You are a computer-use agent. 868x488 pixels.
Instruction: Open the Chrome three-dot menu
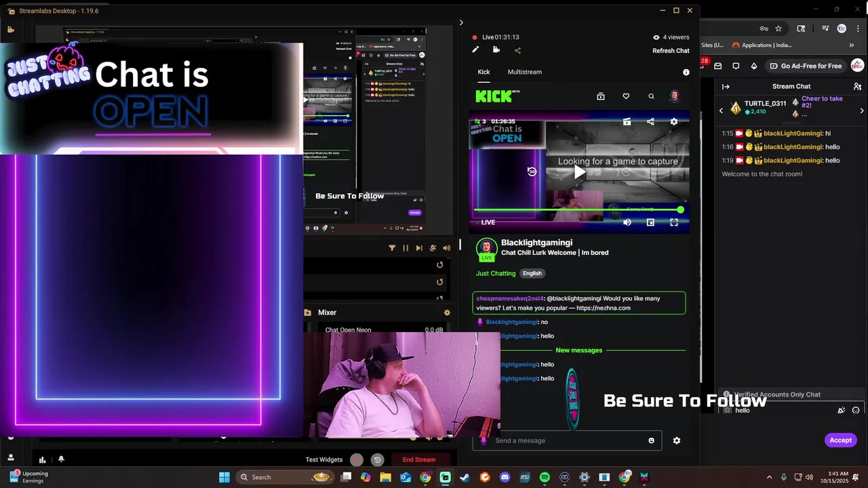pyautogui.click(x=858, y=28)
